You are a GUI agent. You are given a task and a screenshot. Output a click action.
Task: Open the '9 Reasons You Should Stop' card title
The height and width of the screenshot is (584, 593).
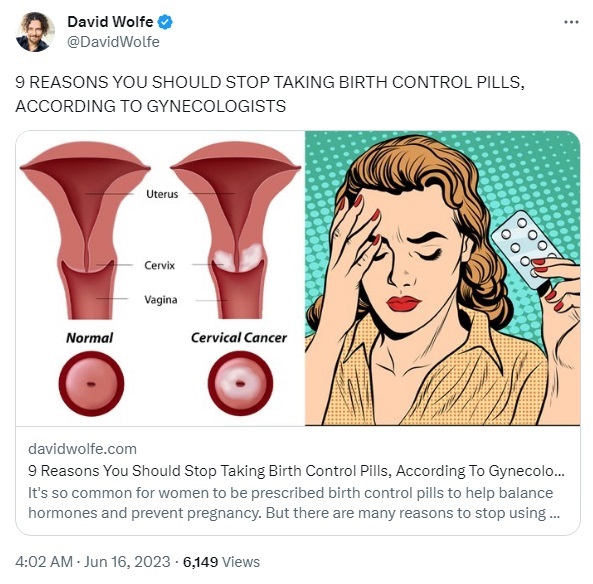pos(296,471)
